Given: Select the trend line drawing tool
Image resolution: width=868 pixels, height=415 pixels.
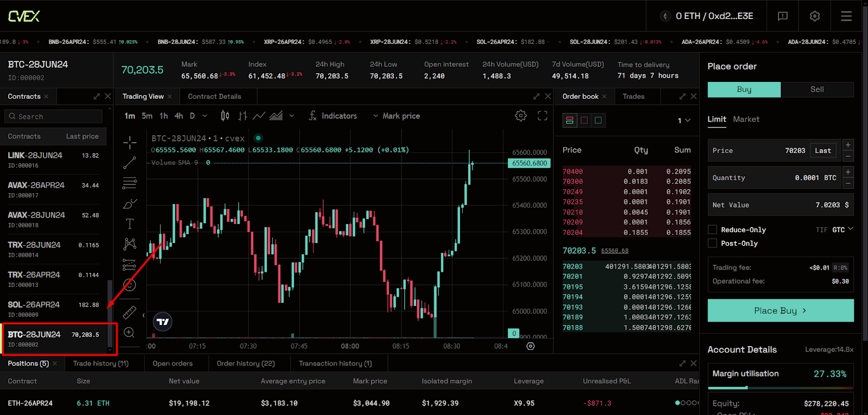Looking at the screenshot, I should [130, 163].
